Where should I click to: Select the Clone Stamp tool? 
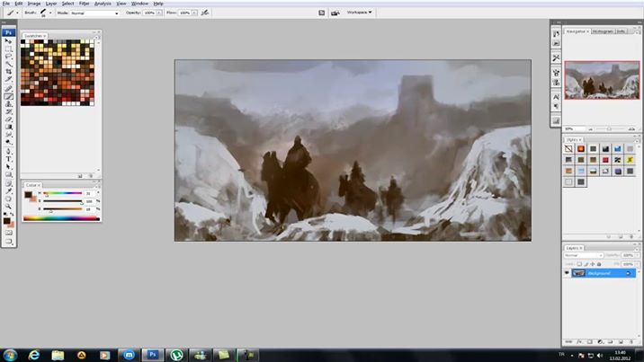[9, 104]
